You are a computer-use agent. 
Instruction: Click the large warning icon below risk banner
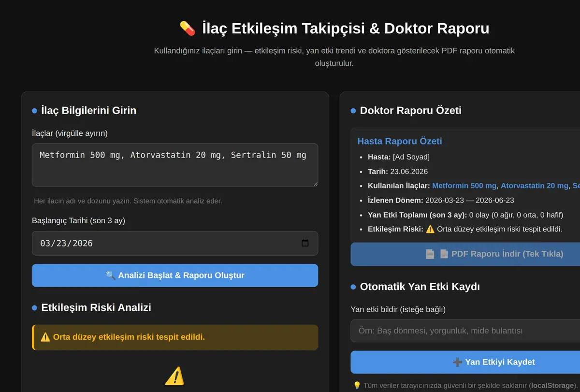[x=174, y=376]
